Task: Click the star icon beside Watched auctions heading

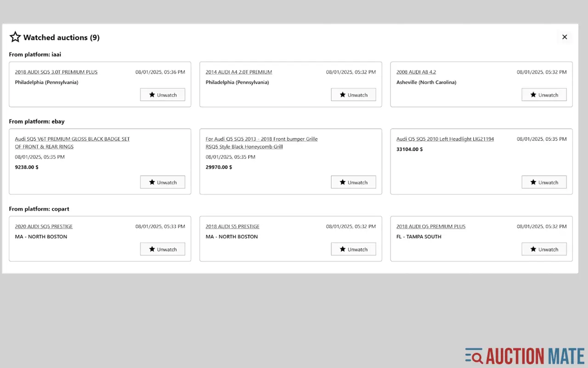Action: point(15,37)
